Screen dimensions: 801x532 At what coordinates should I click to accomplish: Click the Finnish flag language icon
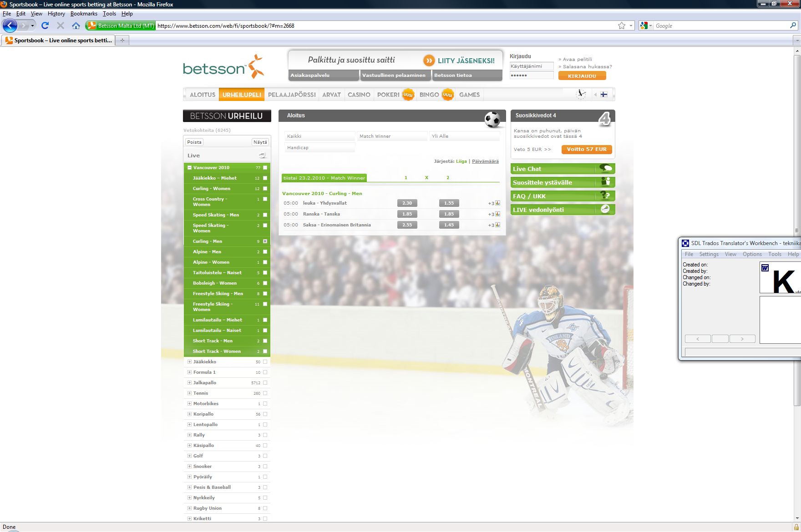tap(604, 95)
